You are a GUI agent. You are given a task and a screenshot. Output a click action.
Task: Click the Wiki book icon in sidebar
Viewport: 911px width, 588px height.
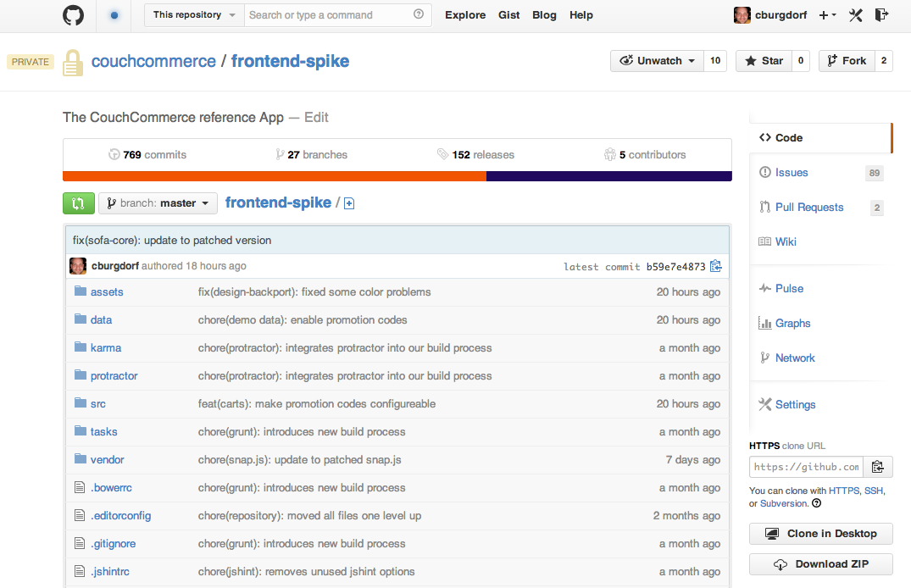pyautogui.click(x=765, y=241)
